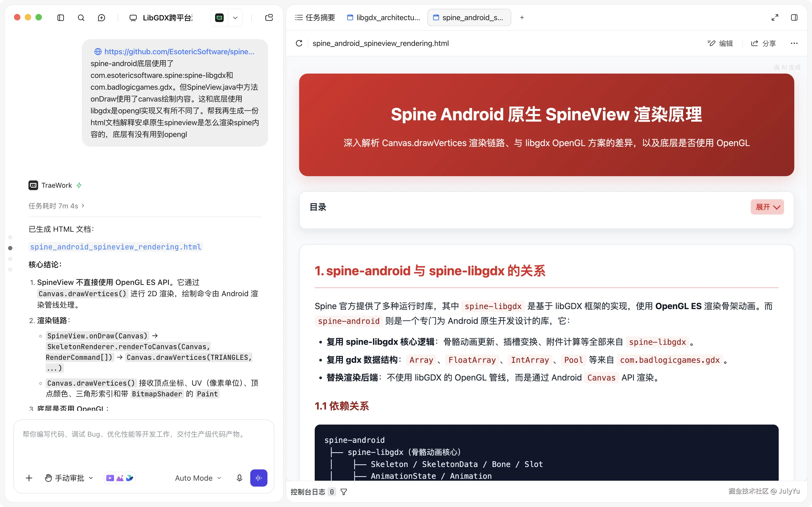Viewport: 812px width, 507px height.
Task: Filter console logs with the funnel icon
Action: (344, 492)
